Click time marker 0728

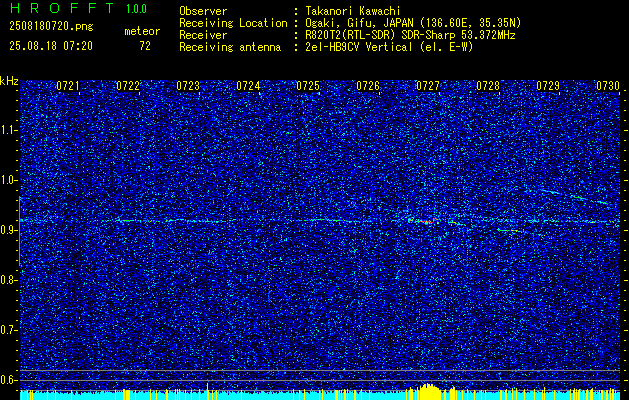point(488,86)
